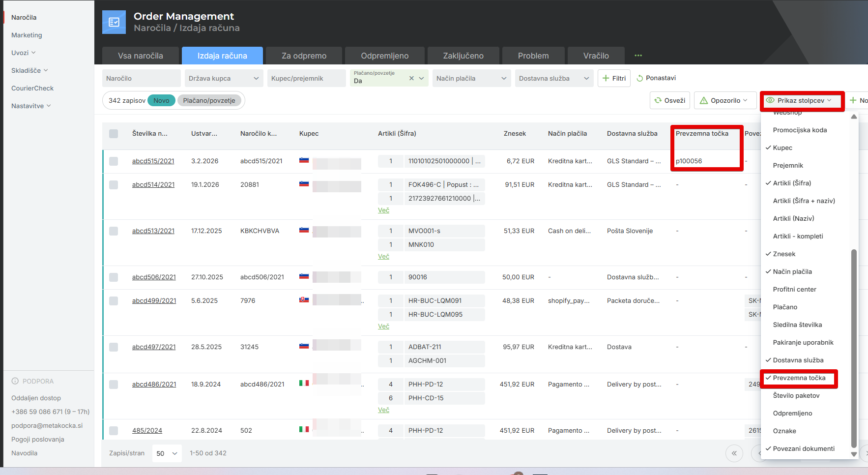Image resolution: width=868 pixels, height=475 pixels.
Task: Select checkbox for order abcd514/2021
Action: tap(114, 185)
